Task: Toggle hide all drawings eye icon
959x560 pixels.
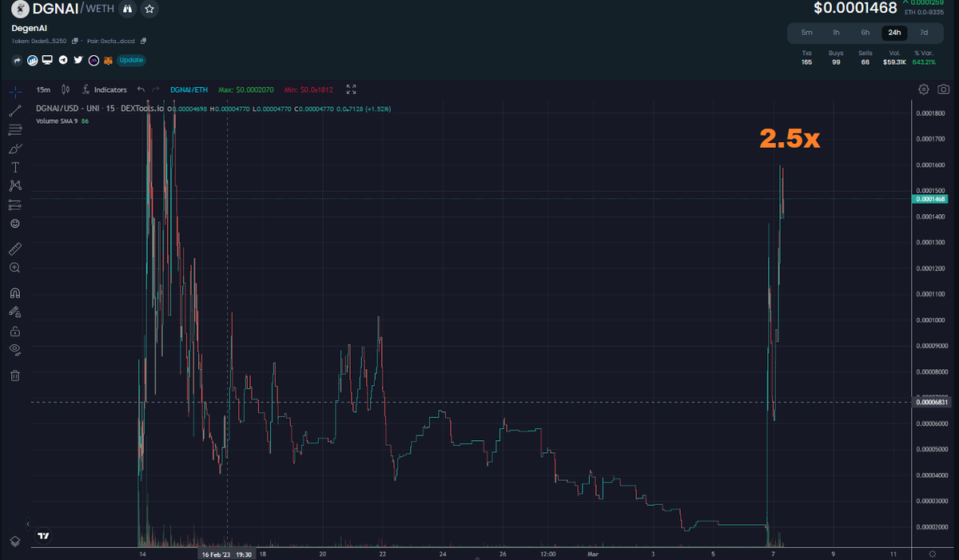Action: point(14,349)
